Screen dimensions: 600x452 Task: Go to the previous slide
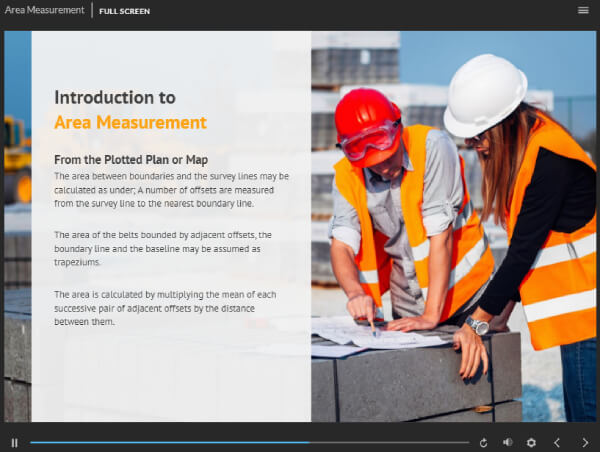(558, 442)
